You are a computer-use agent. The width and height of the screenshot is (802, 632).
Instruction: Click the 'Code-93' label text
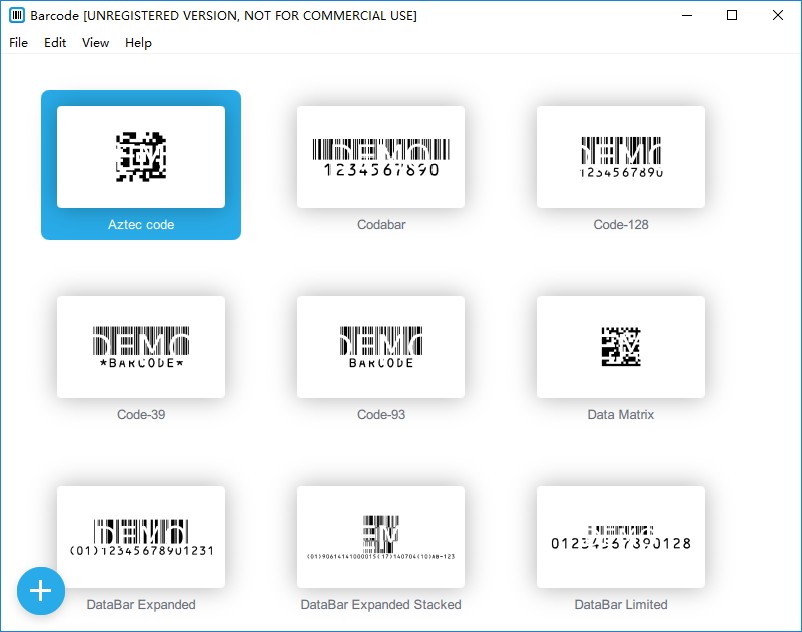coord(381,415)
